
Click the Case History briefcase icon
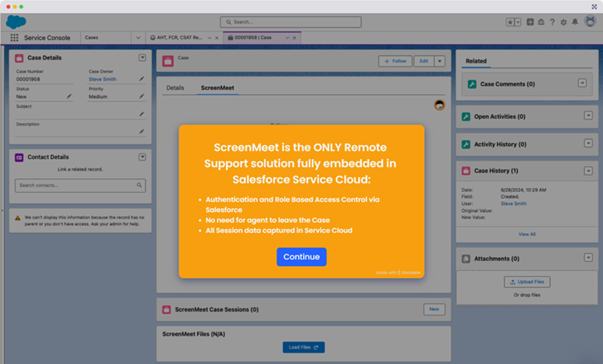coord(466,171)
